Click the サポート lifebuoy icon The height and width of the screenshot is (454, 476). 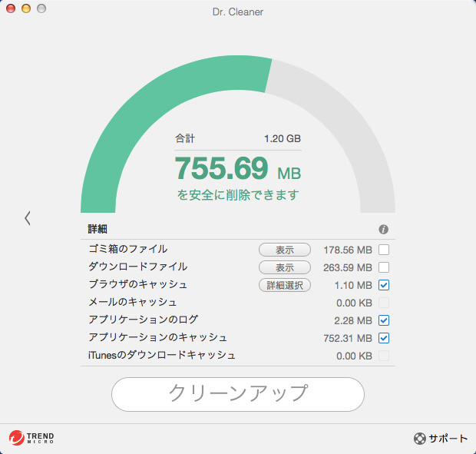[x=419, y=438]
